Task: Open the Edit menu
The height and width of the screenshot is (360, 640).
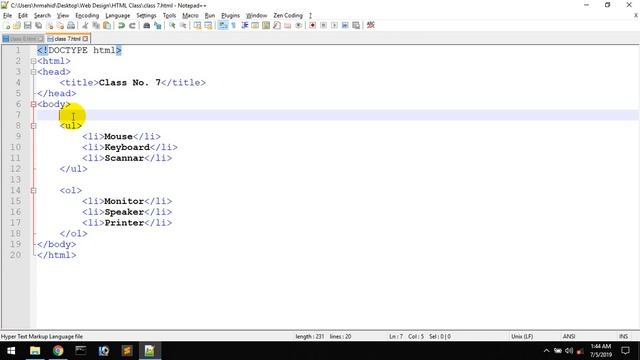Action: (23, 16)
